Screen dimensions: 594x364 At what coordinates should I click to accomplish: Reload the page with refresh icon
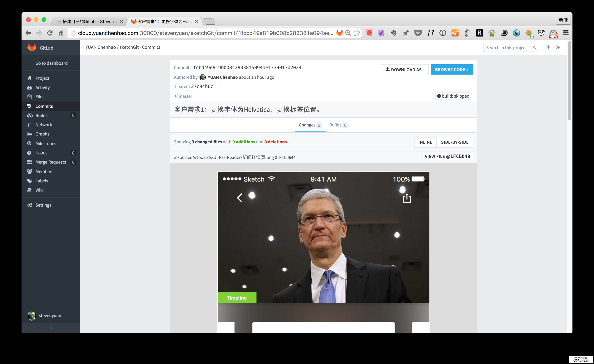[x=50, y=33]
